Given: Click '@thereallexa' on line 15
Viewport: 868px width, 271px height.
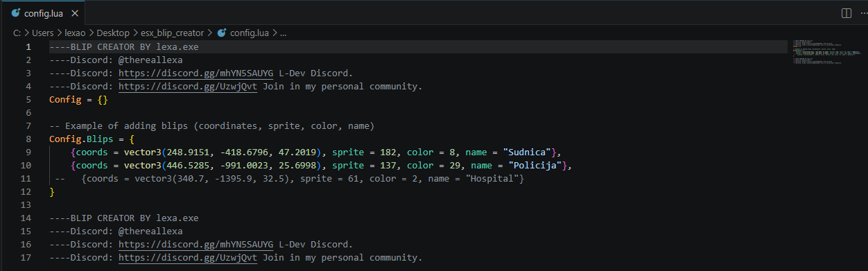Looking at the screenshot, I should click(x=150, y=231).
